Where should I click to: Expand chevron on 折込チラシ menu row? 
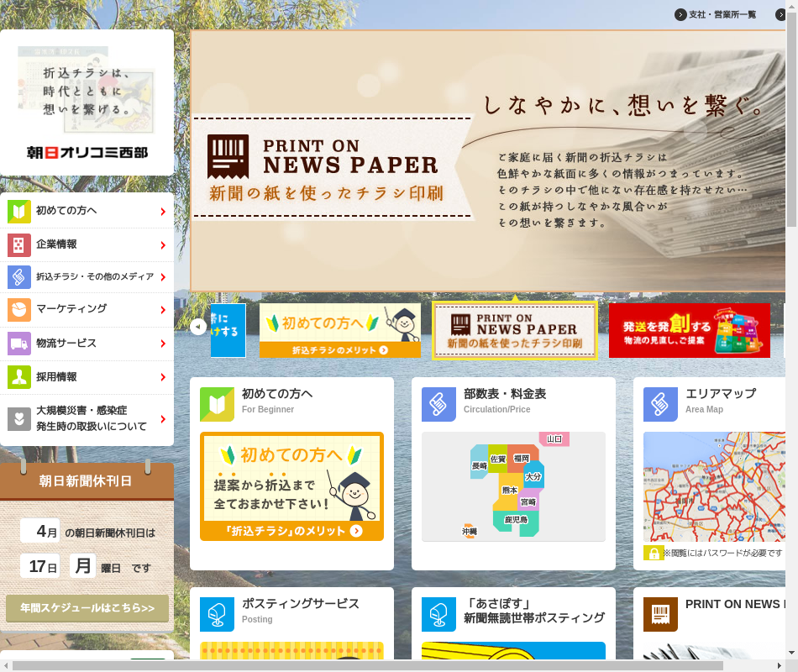pos(163,277)
